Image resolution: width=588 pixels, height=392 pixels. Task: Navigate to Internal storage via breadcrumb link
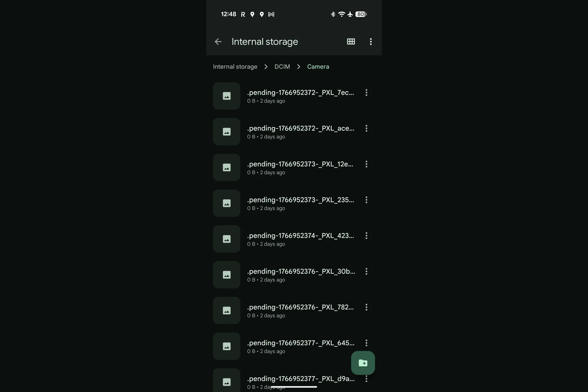tap(235, 66)
